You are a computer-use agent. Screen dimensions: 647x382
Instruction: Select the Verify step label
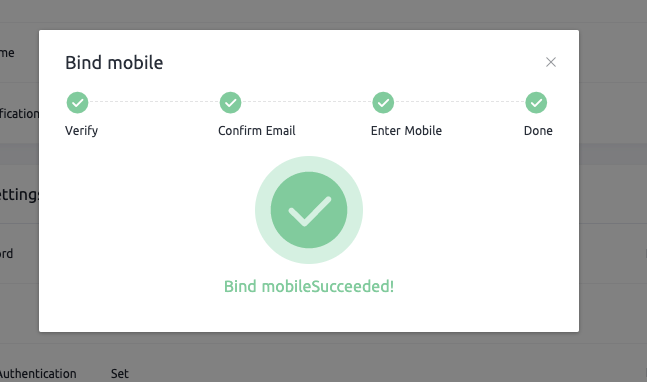(82, 131)
